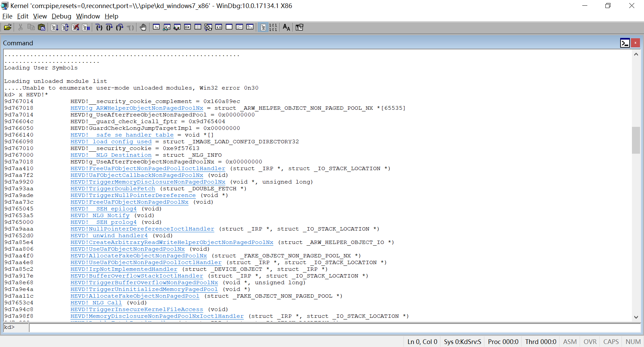Follow the HEVD!TriggerNullPointerDereference link
The image size is (644, 347).
coord(133,195)
